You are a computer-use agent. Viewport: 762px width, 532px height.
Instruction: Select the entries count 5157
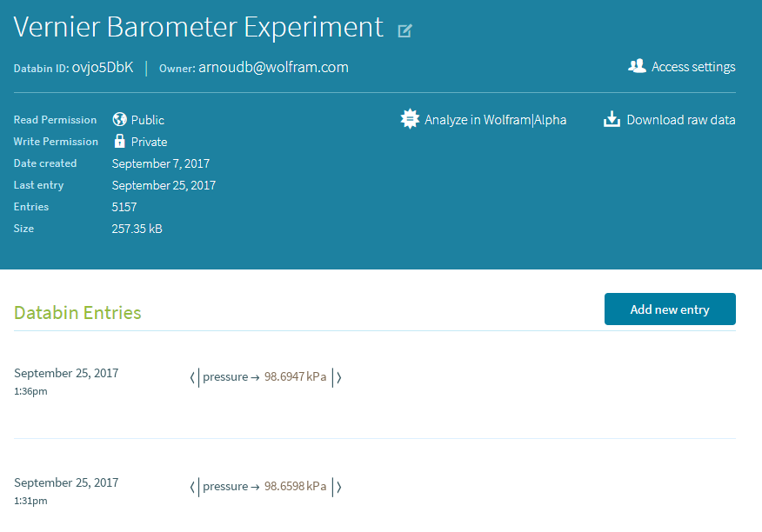point(124,207)
